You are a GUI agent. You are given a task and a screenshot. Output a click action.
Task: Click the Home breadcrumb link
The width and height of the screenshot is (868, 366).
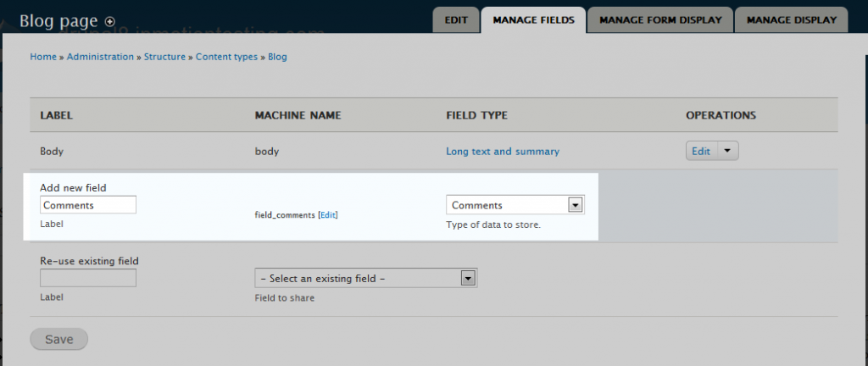(42, 57)
